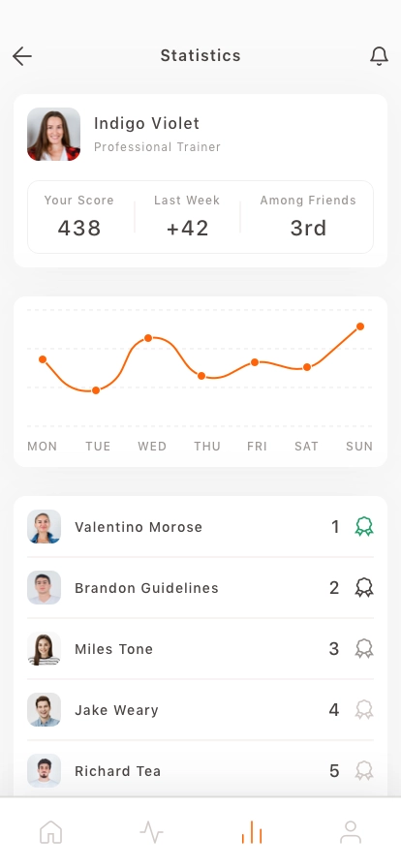The image size is (401, 868).
Task: Click Valentino Morose's green ribbon badge
Action: pos(364,526)
